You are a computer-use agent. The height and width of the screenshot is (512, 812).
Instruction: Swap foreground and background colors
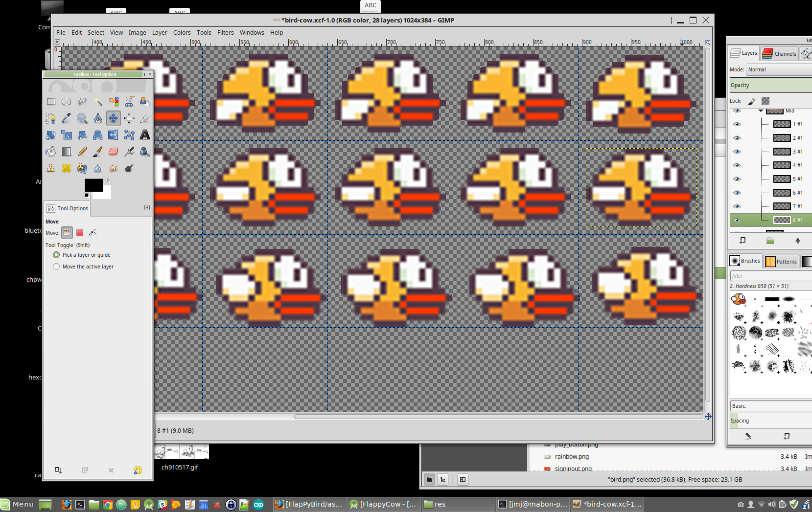tap(108, 181)
